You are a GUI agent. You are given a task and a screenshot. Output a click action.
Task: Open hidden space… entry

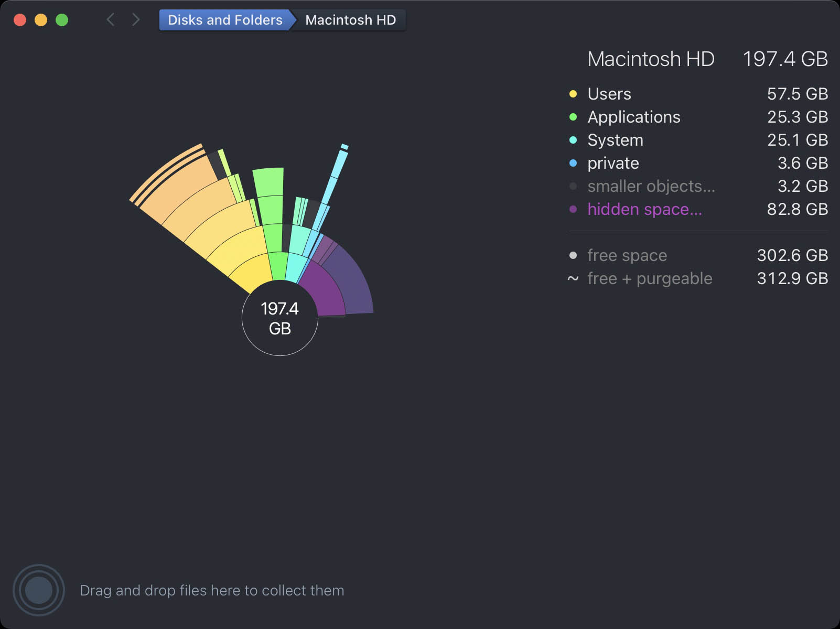click(698, 209)
